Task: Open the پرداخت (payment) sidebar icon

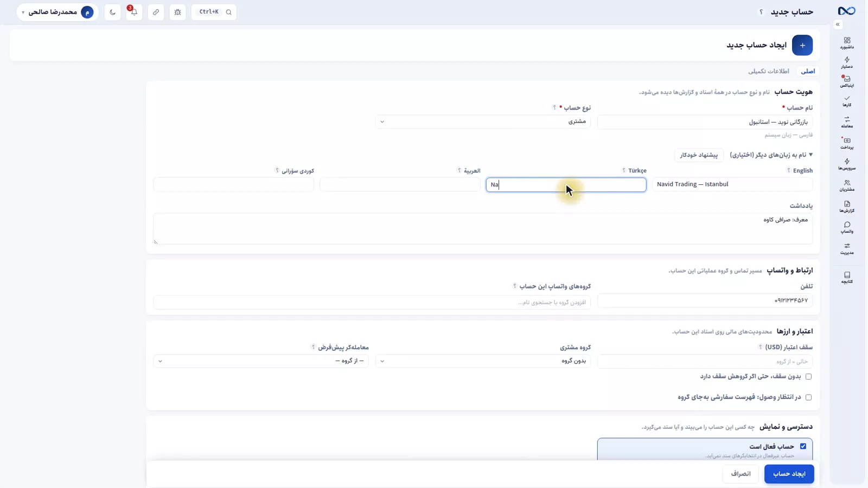Action: (x=847, y=143)
